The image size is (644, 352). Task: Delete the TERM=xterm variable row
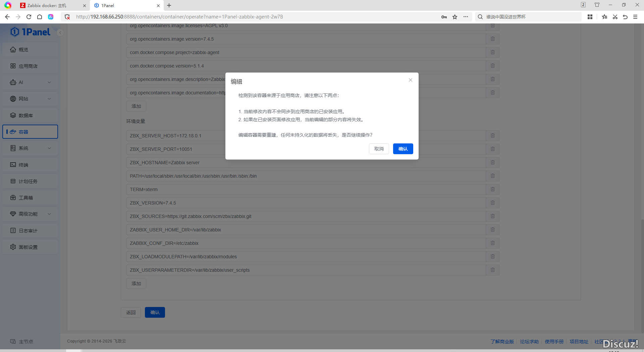pos(493,189)
